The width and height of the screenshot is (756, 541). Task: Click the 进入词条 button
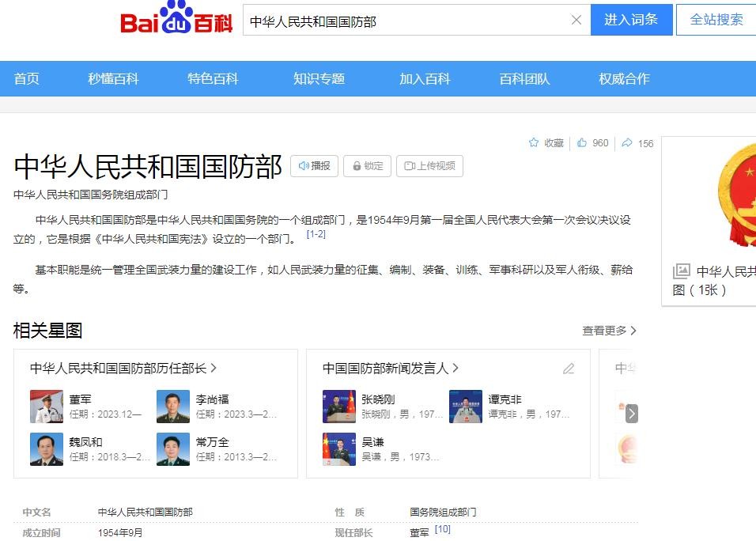[x=631, y=20]
